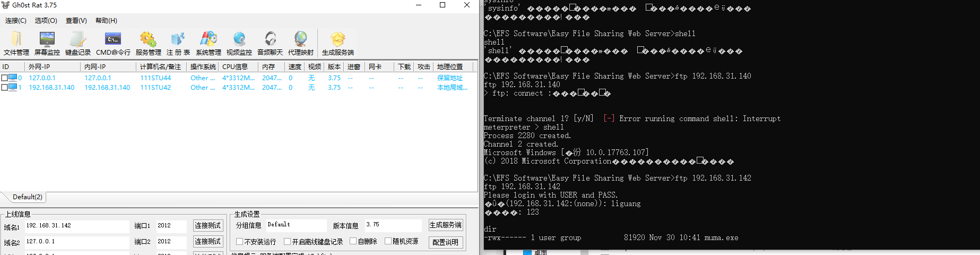Edit the 版本信息 3.75 field

[393, 225]
